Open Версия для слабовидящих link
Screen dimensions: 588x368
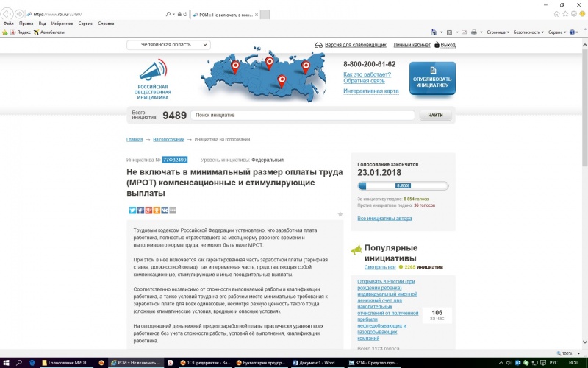click(356, 45)
